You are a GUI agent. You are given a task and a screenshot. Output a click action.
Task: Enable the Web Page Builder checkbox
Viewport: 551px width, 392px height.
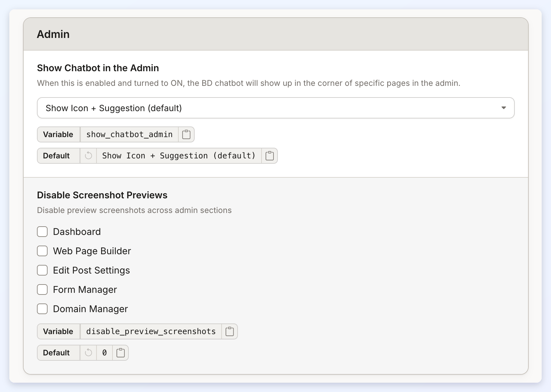[x=42, y=251]
